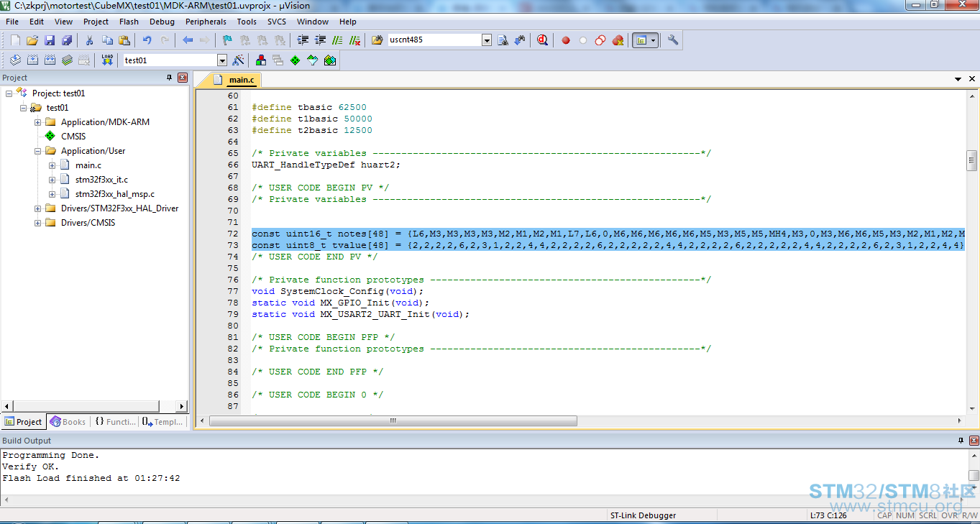
Task: Paste using the clipboard icon
Action: (124, 40)
